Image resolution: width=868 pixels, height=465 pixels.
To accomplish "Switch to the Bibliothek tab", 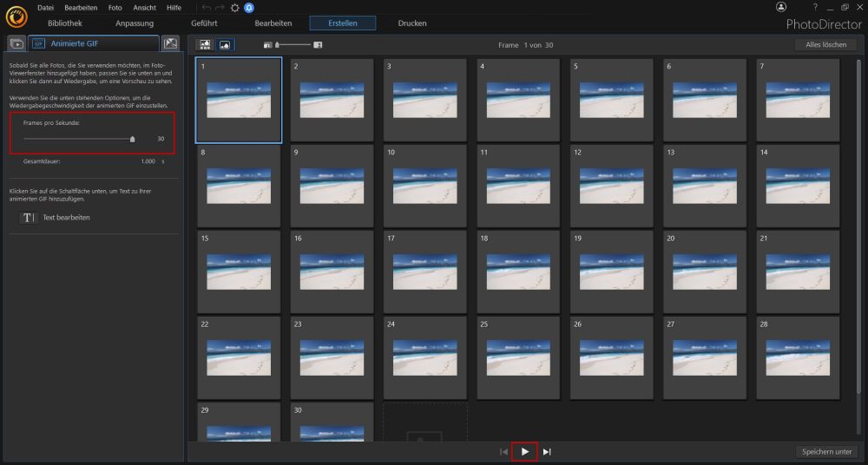I will pyautogui.click(x=65, y=23).
